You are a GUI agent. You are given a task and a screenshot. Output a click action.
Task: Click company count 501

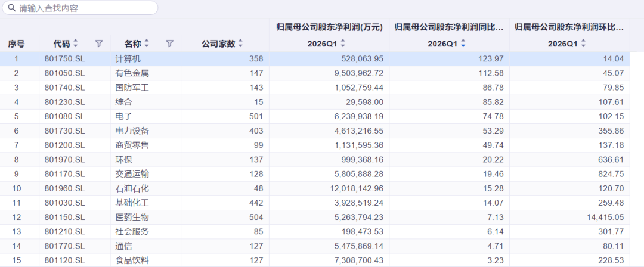[256, 116]
